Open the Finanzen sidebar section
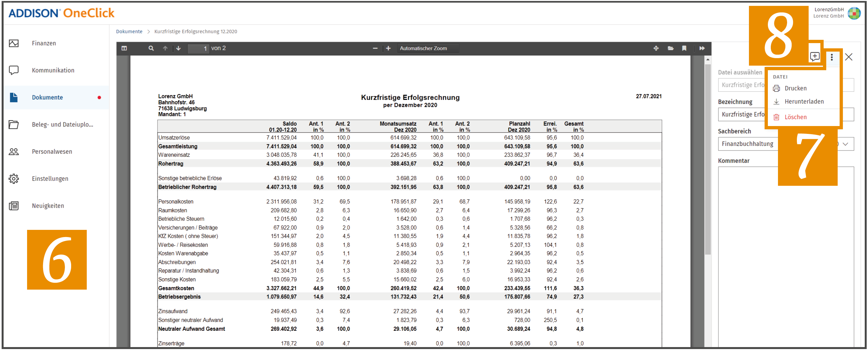 [x=44, y=43]
